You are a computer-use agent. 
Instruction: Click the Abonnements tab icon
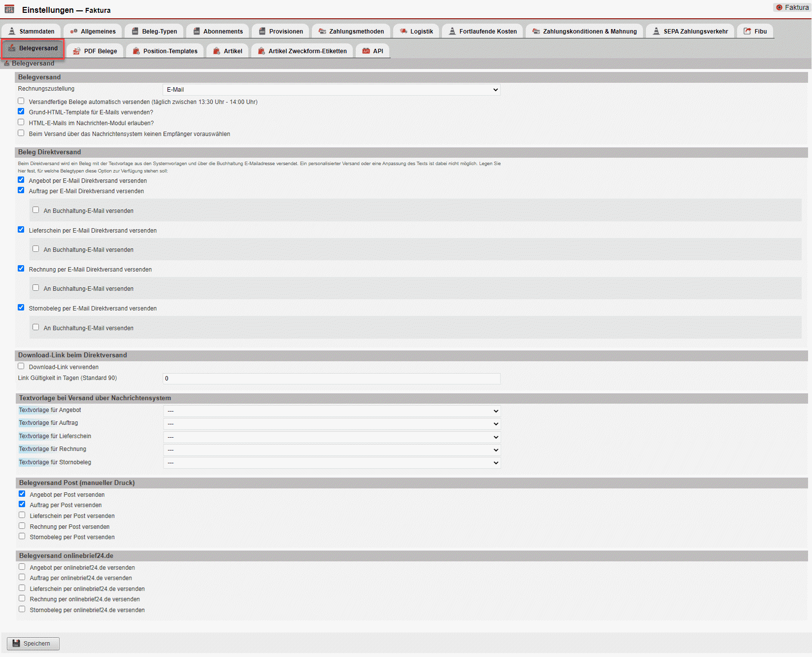click(x=197, y=31)
